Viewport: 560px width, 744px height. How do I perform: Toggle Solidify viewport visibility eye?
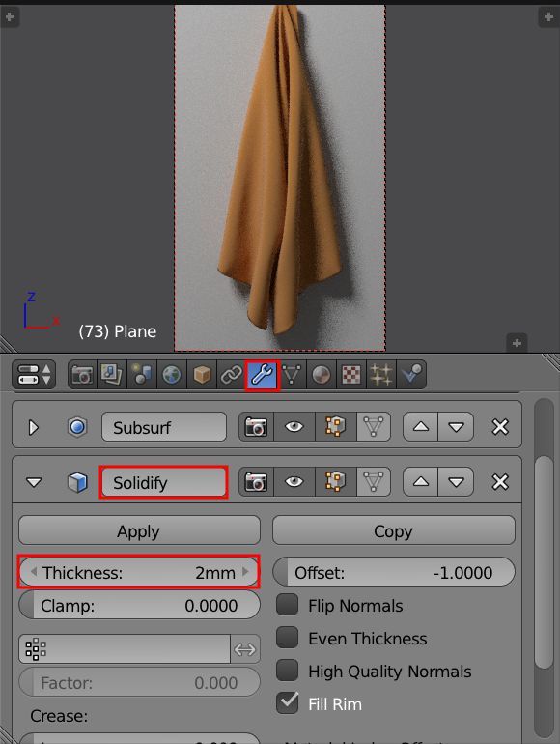(294, 482)
